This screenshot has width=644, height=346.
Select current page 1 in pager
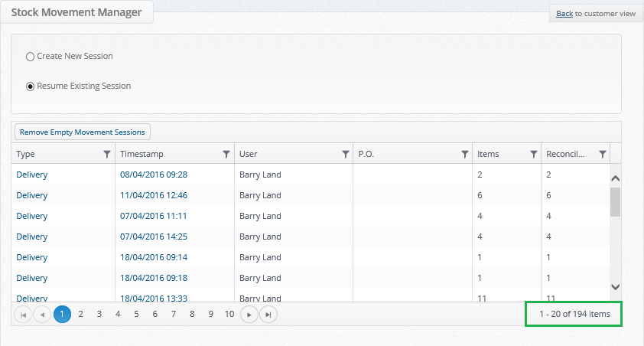[62, 315]
